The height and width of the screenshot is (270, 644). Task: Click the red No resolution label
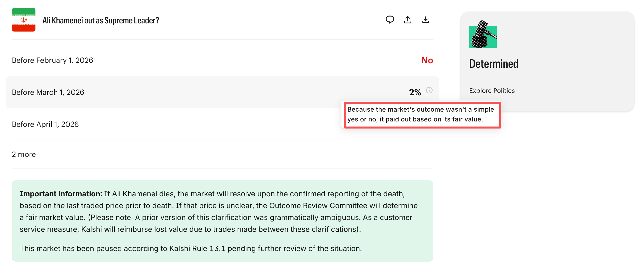(427, 60)
